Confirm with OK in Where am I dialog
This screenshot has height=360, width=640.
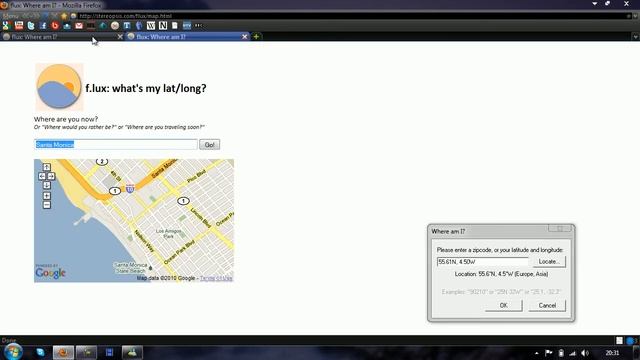point(504,305)
